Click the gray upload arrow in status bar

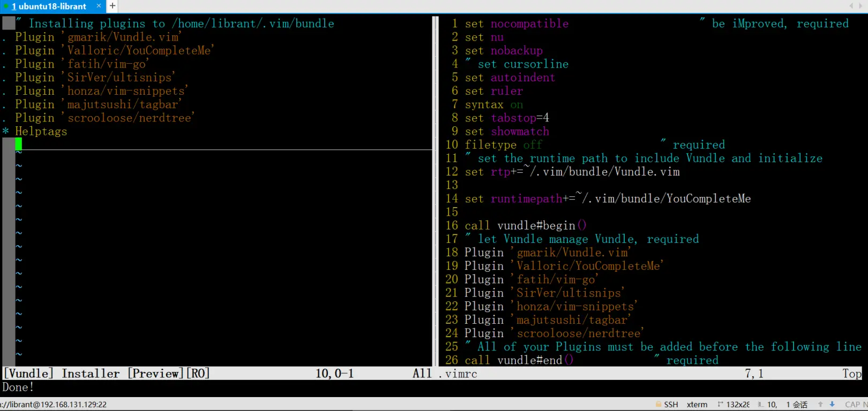[x=820, y=405]
